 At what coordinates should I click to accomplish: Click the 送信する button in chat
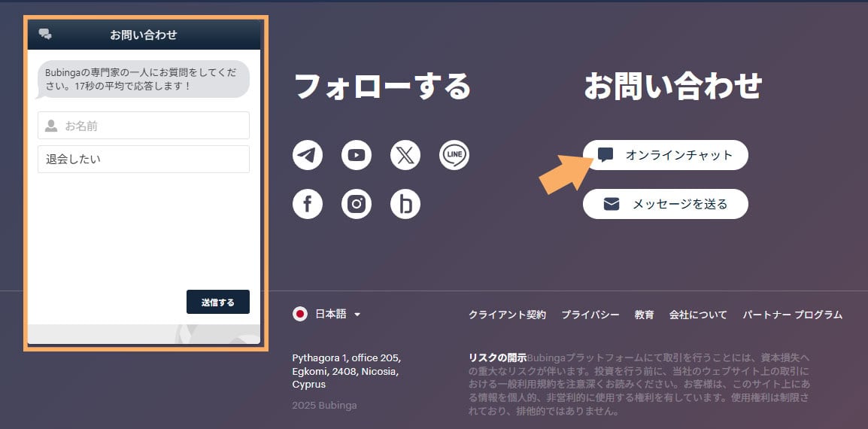coord(218,302)
